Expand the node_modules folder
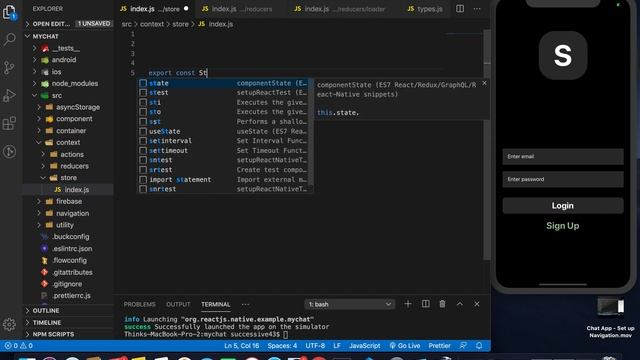The image size is (640, 360). [x=68, y=84]
